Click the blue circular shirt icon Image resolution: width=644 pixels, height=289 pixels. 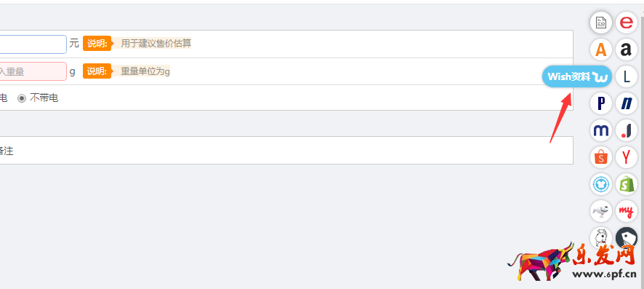[601, 184]
